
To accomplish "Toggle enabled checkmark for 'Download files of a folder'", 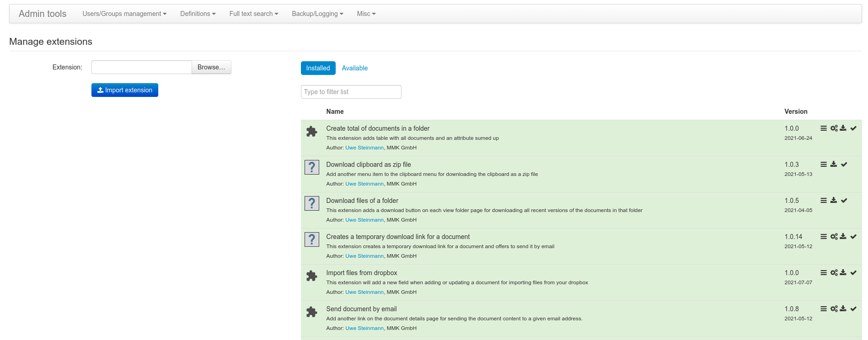I will [844, 201].
